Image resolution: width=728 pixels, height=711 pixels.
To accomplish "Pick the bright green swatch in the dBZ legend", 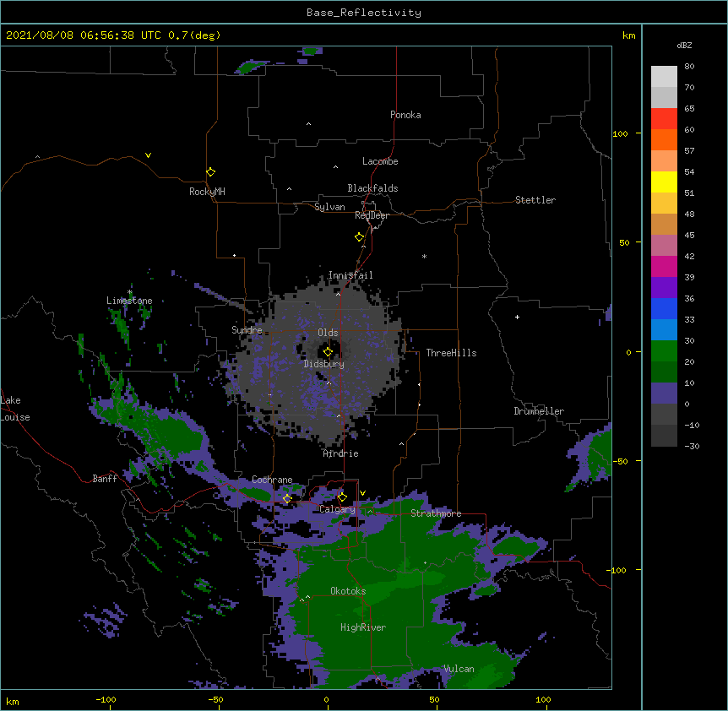I will 664,351.
